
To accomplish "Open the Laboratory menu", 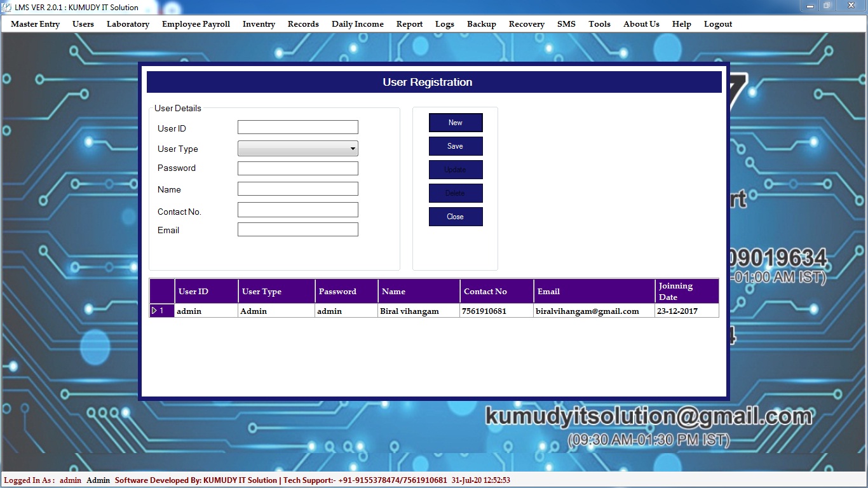I will (128, 24).
